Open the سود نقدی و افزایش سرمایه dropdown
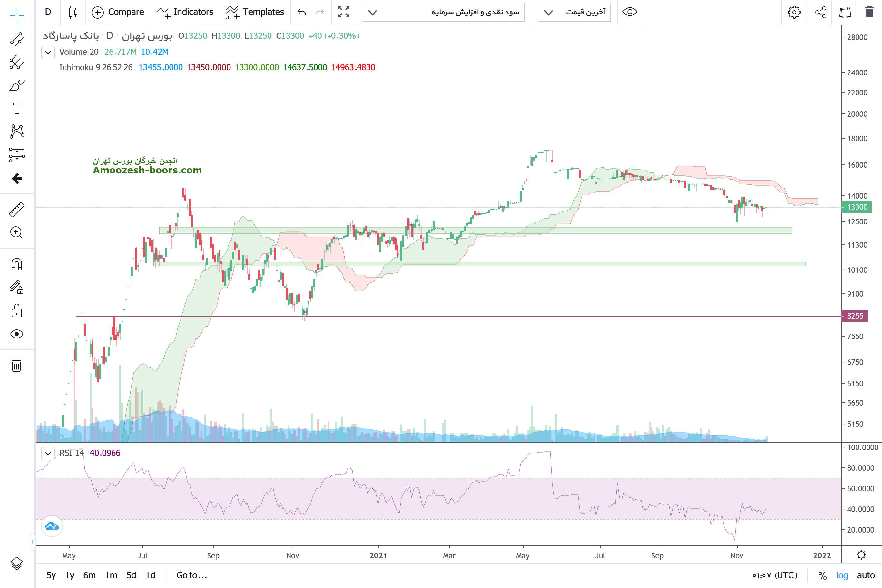882x588 pixels. (x=444, y=12)
